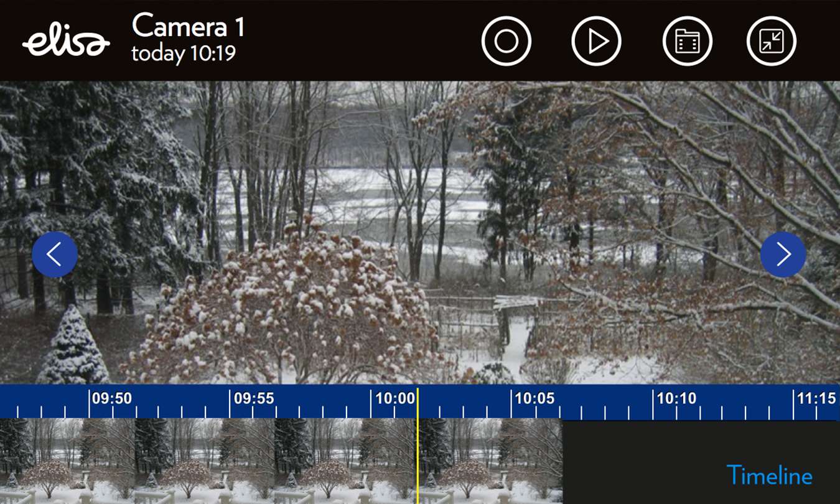This screenshot has height=504, width=840.
Task: Click the today 10:19 timestamp
Action: click(184, 54)
